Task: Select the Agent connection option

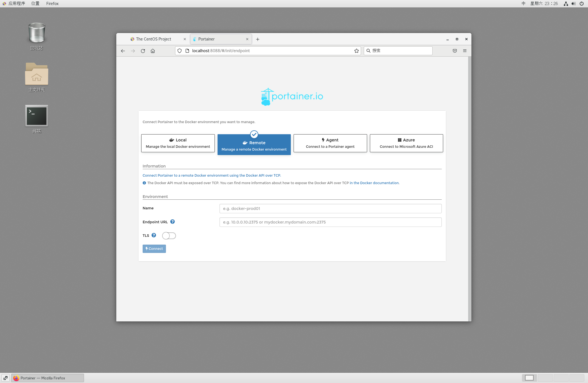Action: [x=330, y=143]
